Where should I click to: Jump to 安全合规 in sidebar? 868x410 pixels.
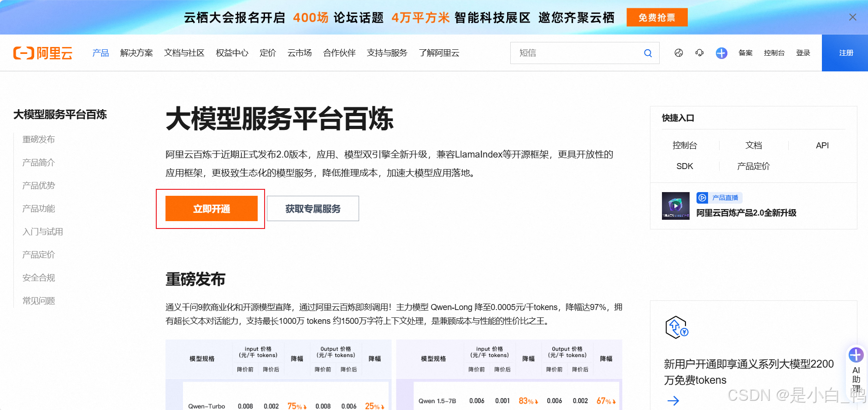click(39, 277)
